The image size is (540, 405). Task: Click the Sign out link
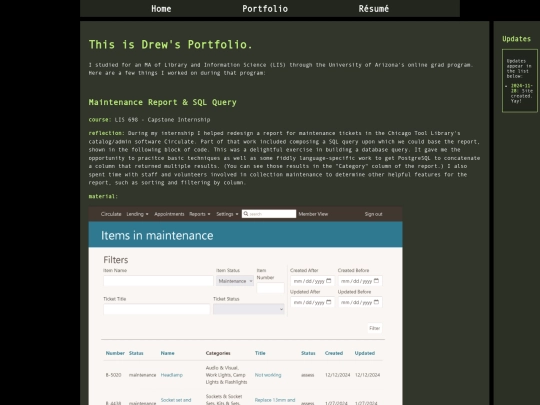coord(373,214)
